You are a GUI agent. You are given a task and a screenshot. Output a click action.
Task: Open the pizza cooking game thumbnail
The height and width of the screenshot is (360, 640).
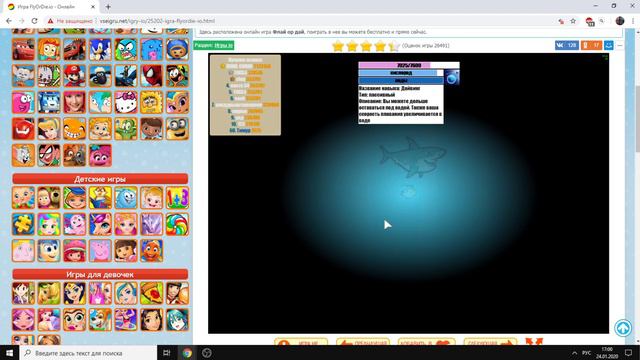(152, 293)
